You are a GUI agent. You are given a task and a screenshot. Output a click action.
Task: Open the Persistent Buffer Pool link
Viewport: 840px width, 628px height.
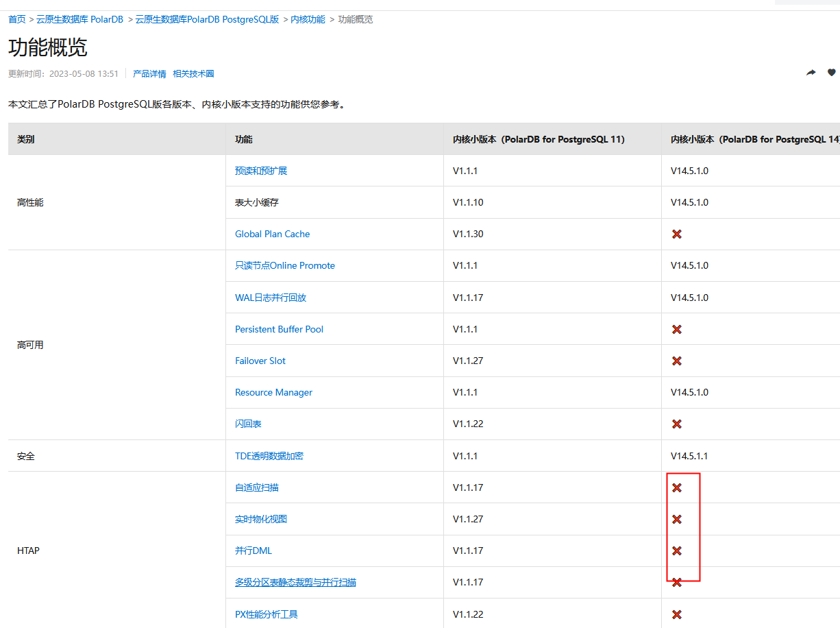tap(280, 329)
